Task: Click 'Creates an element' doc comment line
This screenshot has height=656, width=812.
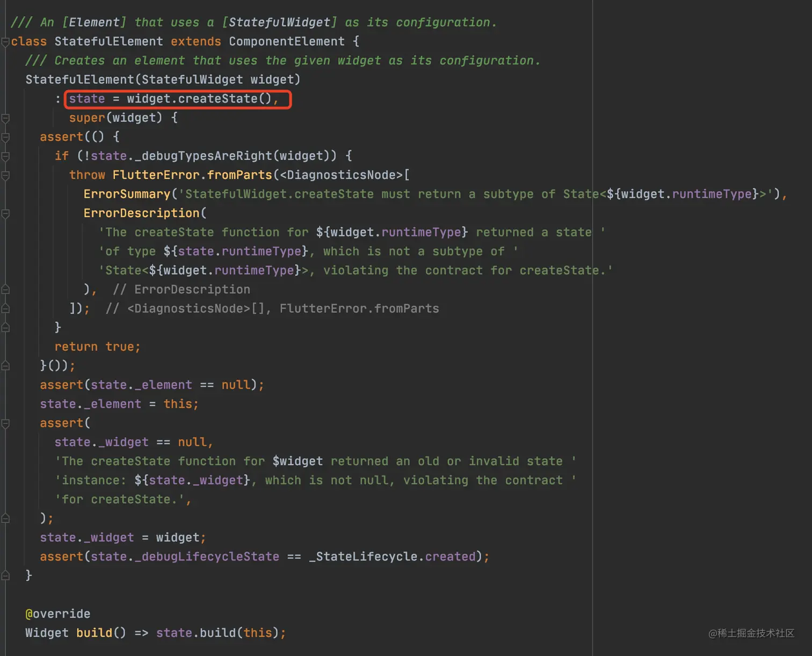Action: click(283, 60)
